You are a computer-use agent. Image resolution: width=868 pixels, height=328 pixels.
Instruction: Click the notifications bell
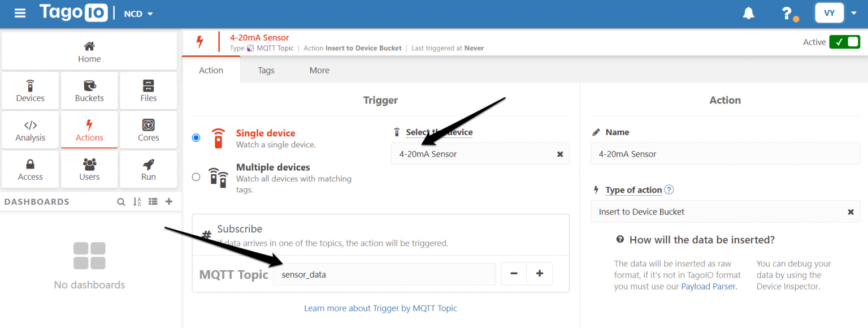748,12
